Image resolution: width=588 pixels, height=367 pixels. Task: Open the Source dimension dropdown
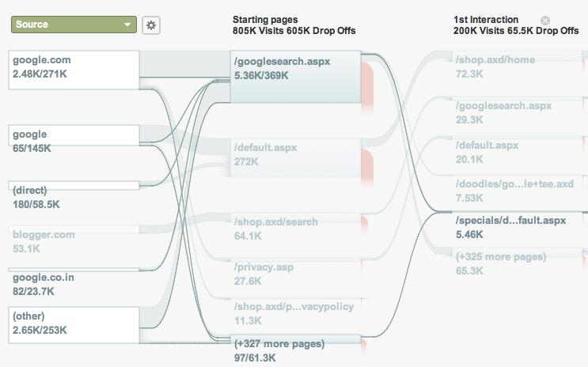(74, 25)
